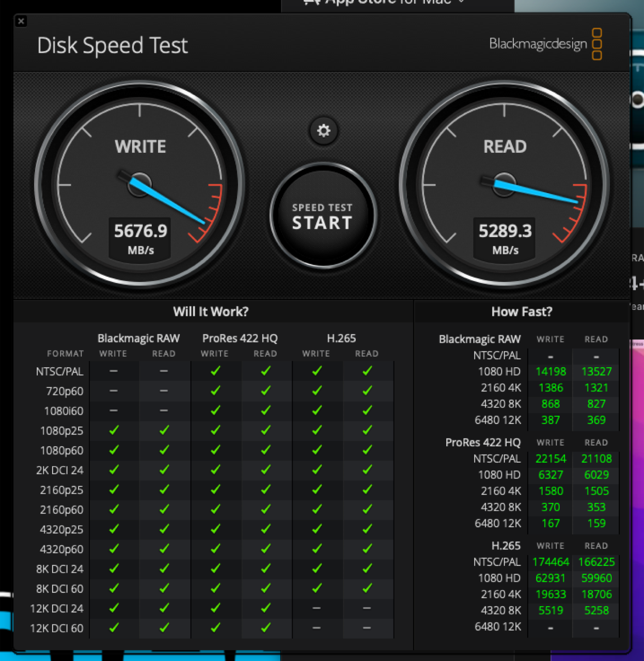
Task: Click the H.265 column header in Will It Work
Action: tap(341, 338)
